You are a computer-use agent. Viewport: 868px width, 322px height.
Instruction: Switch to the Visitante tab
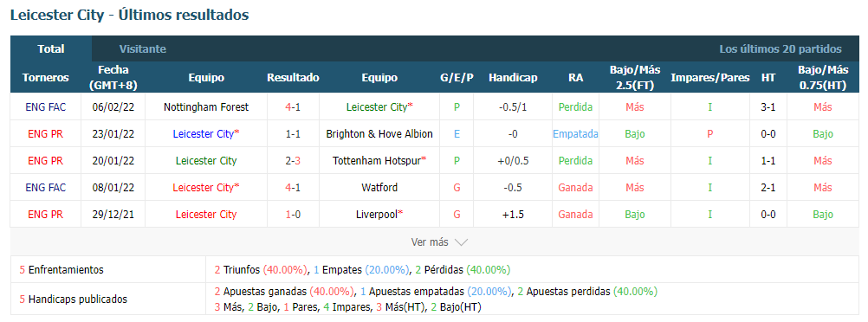pos(142,48)
